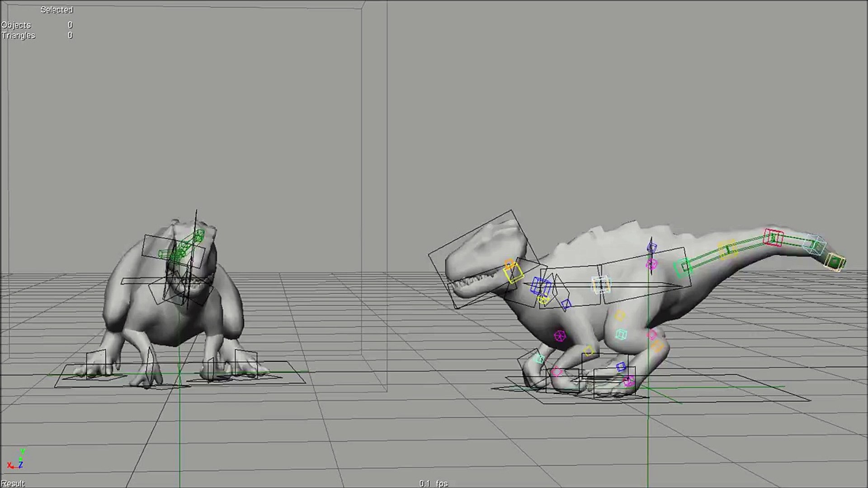Click the Objects count label
The width and height of the screenshot is (868, 488).
(16, 25)
